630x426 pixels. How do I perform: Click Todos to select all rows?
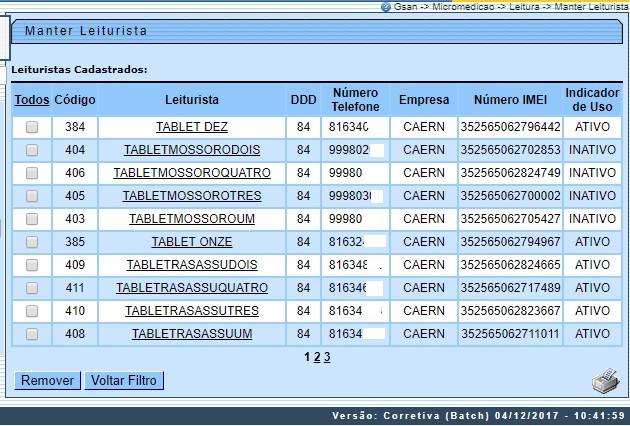coord(32,100)
